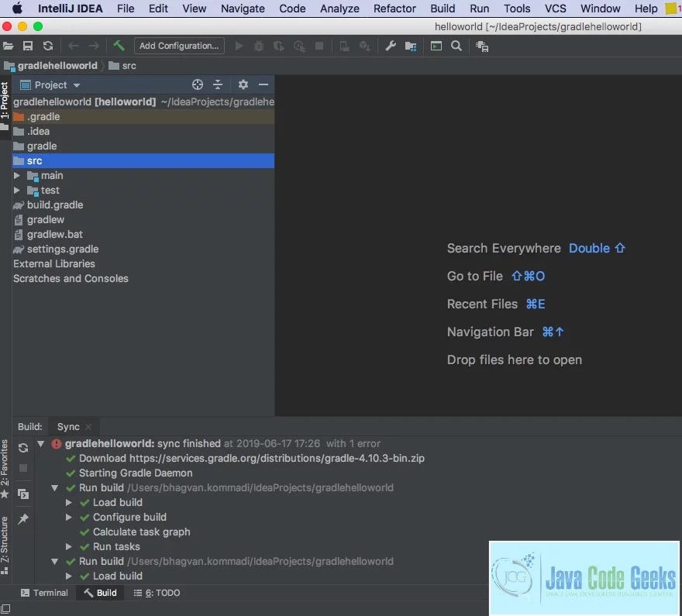
Task: Toggle the Structure side tab
Action: coord(5,545)
